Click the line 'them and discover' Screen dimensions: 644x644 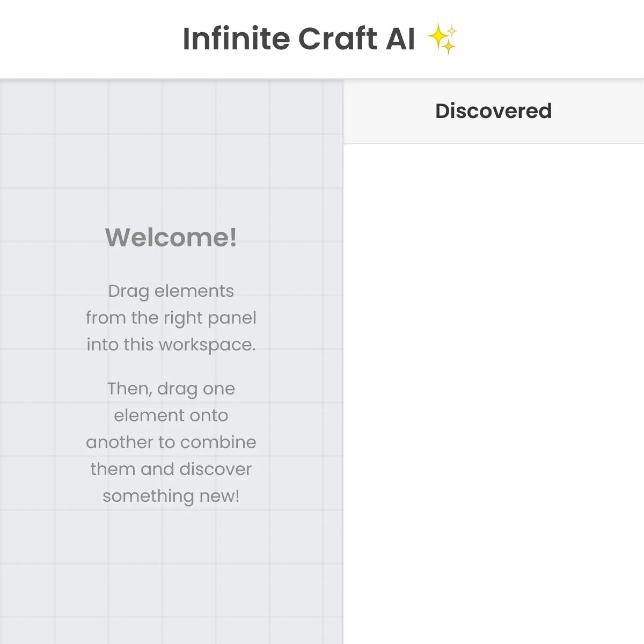click(x=171, y=469)
